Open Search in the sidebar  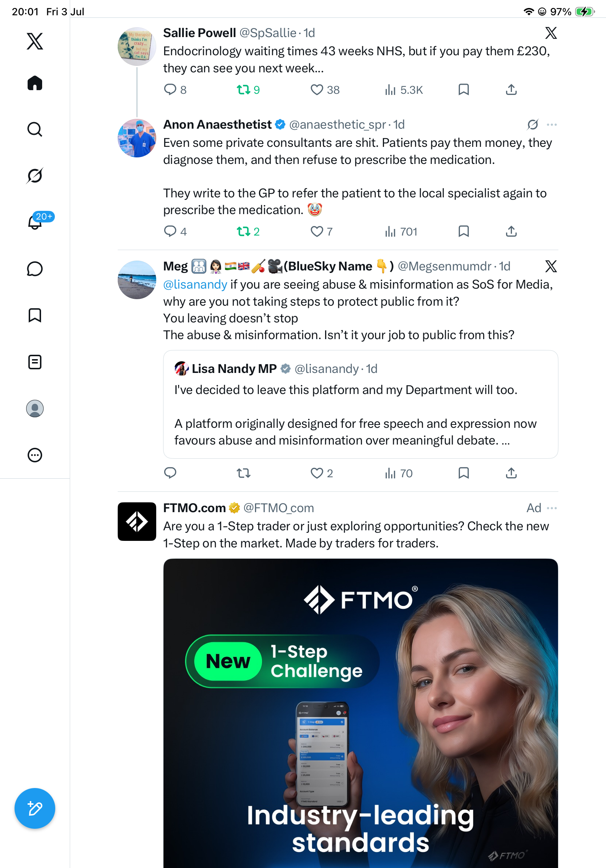click(35, 129)
